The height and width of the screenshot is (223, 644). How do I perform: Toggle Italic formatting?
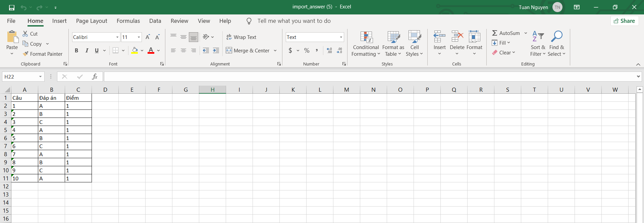click(x=87, y=50)
